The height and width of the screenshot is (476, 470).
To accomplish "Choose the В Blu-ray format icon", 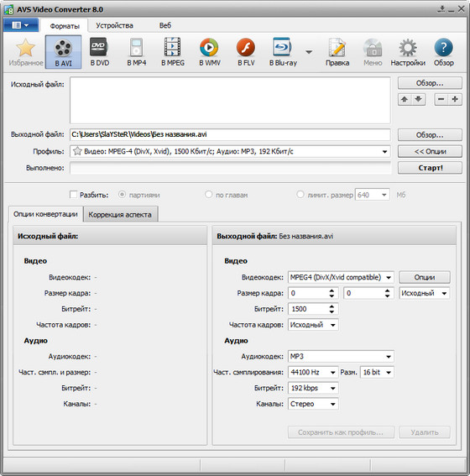I will coord(283,52).
